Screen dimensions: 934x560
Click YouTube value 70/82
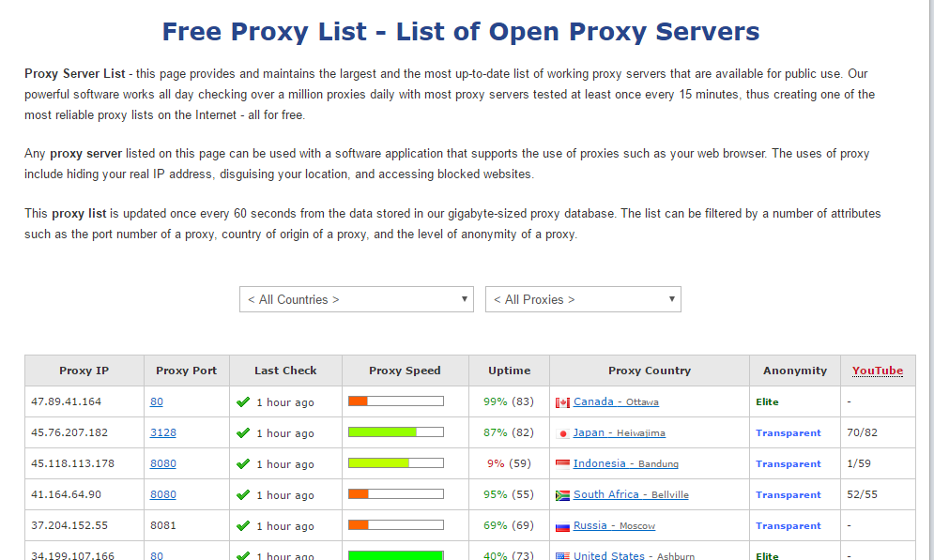[x=862, y=432]
